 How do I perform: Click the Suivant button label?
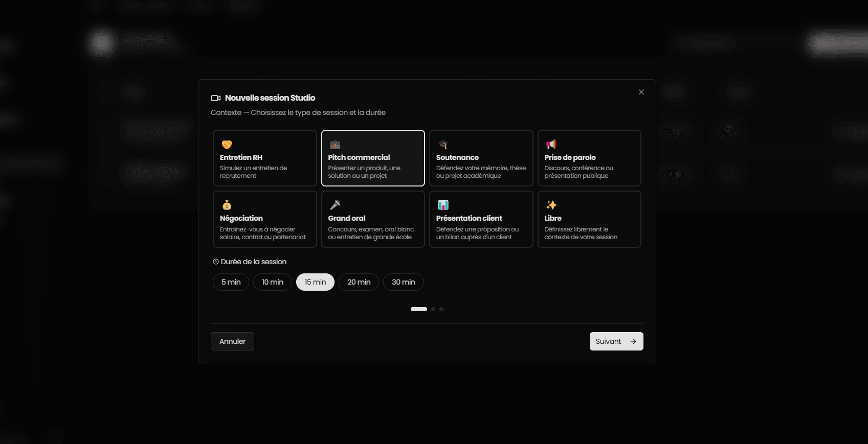click(608, 341)
